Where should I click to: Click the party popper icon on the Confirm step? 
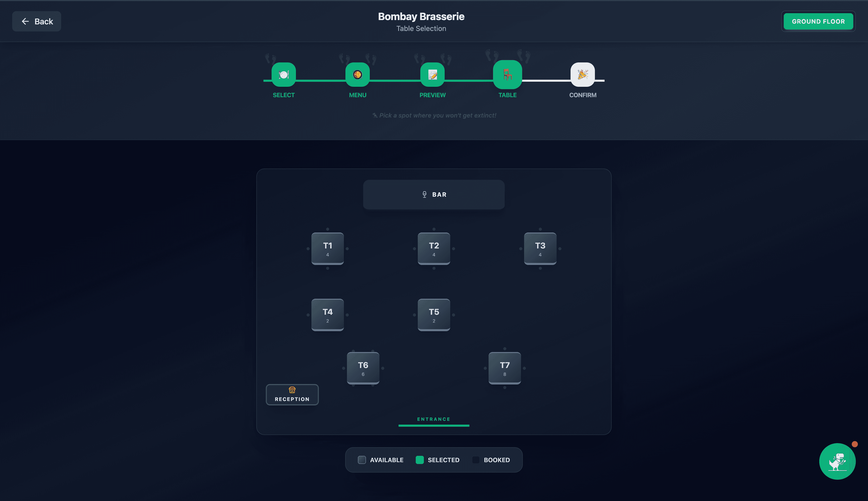click(x=582, y=74)
